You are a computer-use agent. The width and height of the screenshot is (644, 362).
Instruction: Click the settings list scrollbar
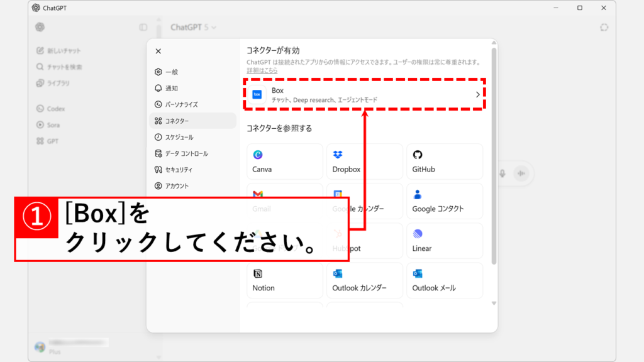pos(494,156)
